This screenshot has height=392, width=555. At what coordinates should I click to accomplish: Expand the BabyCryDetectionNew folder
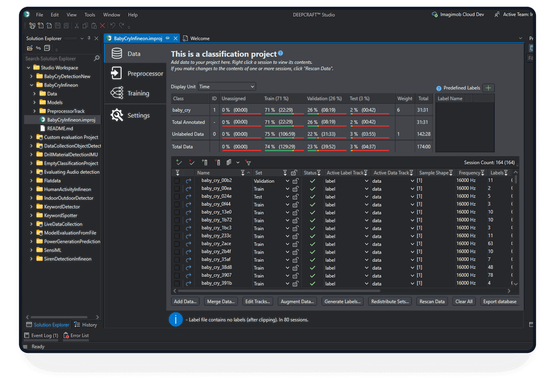coord(32,77)
